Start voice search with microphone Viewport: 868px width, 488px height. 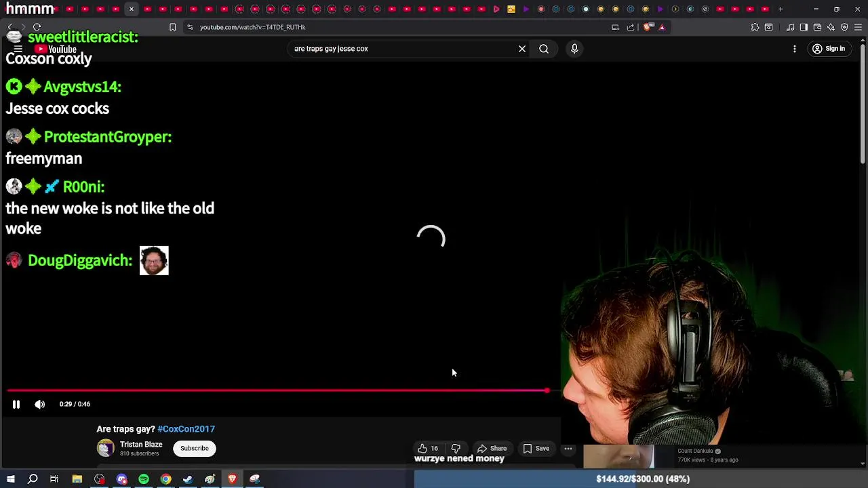pyautogui.click(x=574, y=49)
